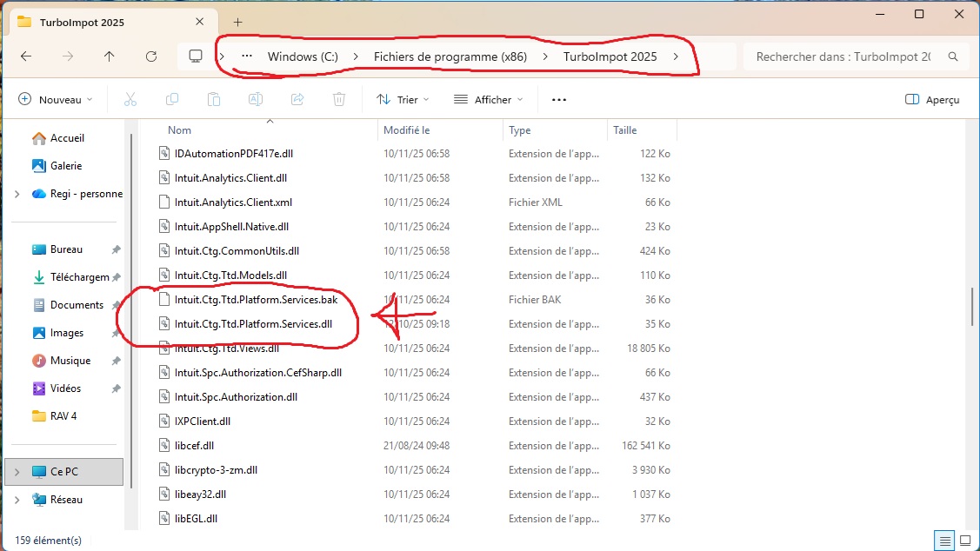Click the PC monitor icon in address bar
Viewport: 980px width, 551px height.
[196, 56]
